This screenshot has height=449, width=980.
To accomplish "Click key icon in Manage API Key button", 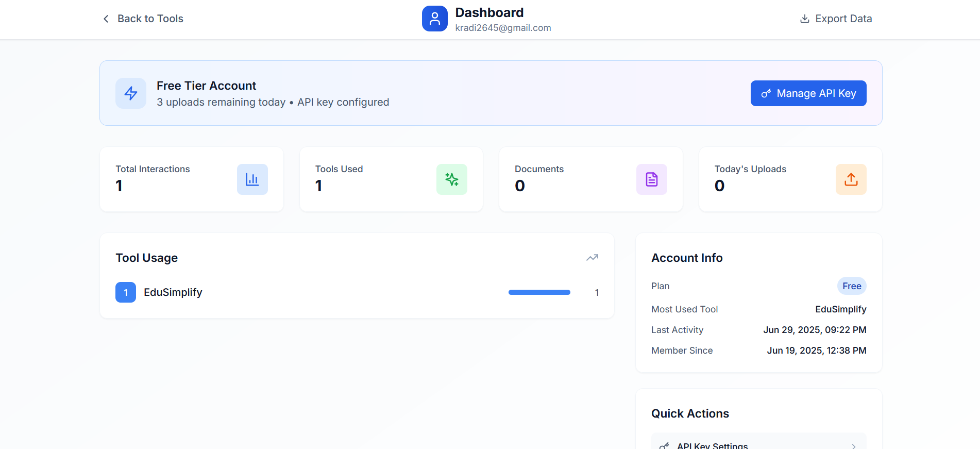I will [766, 93].
